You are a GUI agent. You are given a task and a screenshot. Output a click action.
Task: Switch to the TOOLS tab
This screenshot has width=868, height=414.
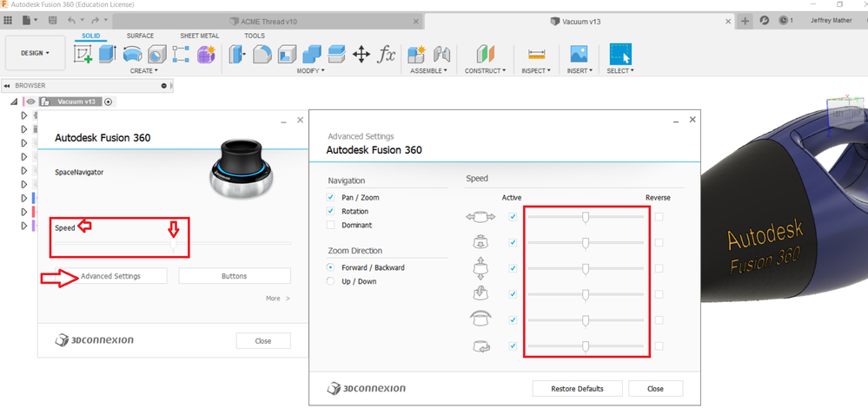[x=255, y=36]
